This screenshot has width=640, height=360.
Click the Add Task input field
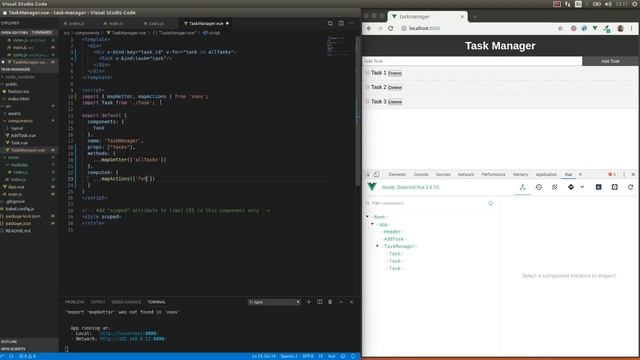(x=472, y=61)
